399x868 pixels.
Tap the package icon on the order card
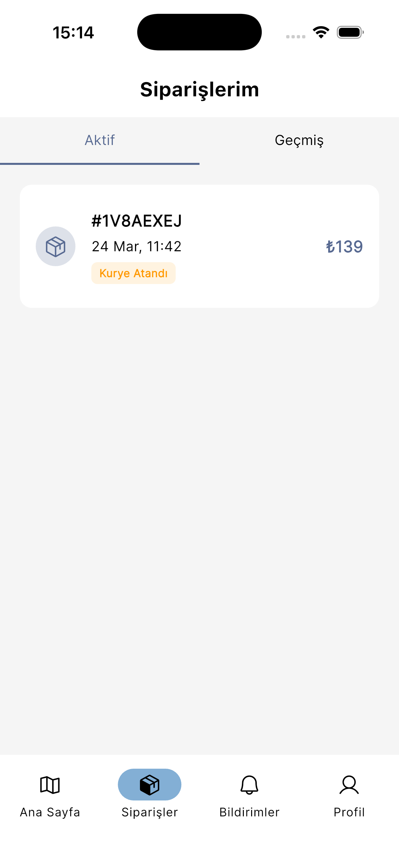pyautogui.click(x=56, y=246)
